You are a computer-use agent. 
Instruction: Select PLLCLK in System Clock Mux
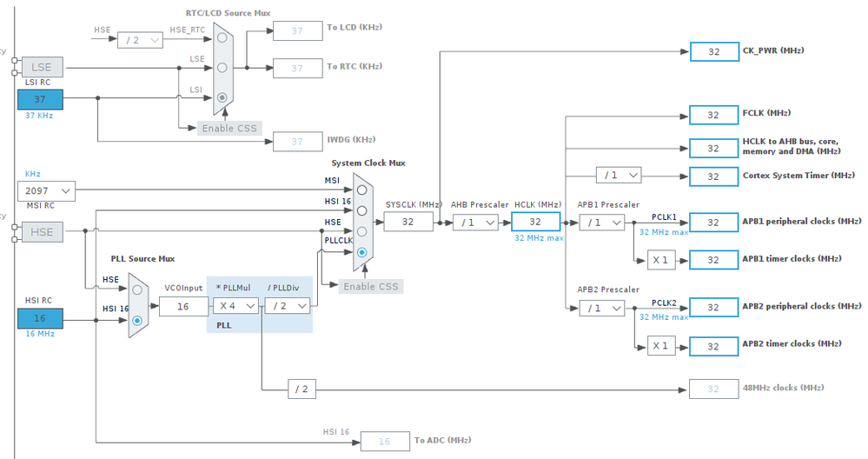[361, 252]
